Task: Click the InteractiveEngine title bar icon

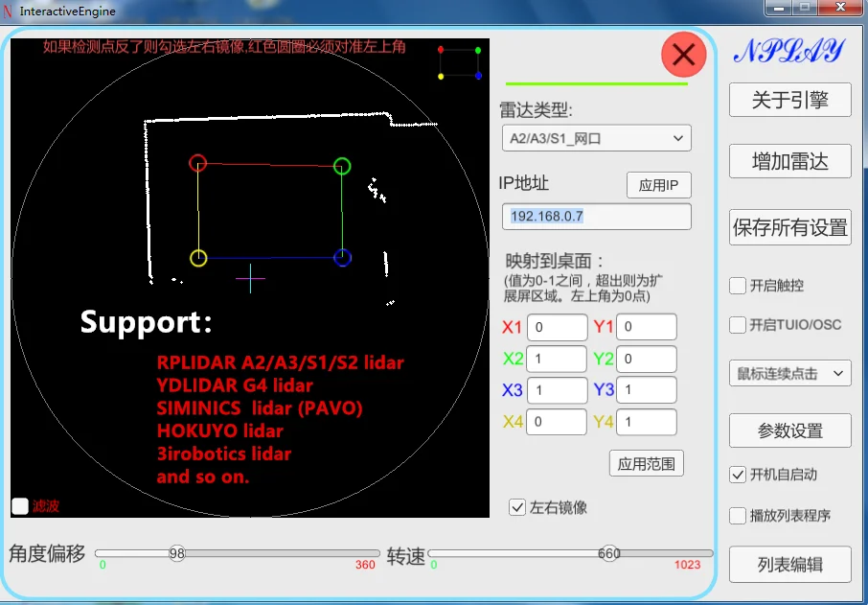Action: click(x=10, y=11)
